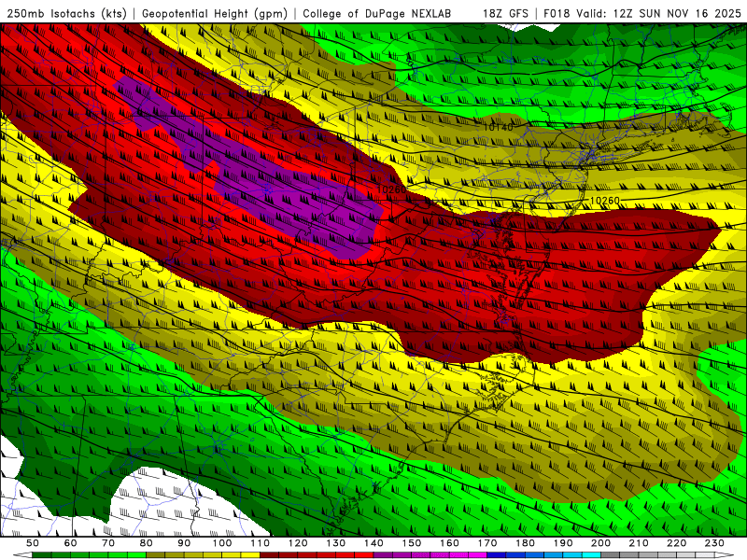Click "College of DuPage NEXLAB" in the header

[x=377, y=13]
